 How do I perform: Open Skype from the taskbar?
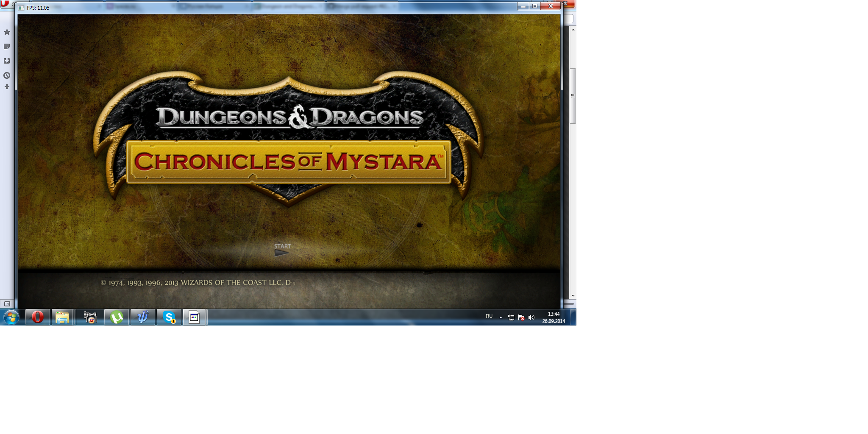pos(169,317)
